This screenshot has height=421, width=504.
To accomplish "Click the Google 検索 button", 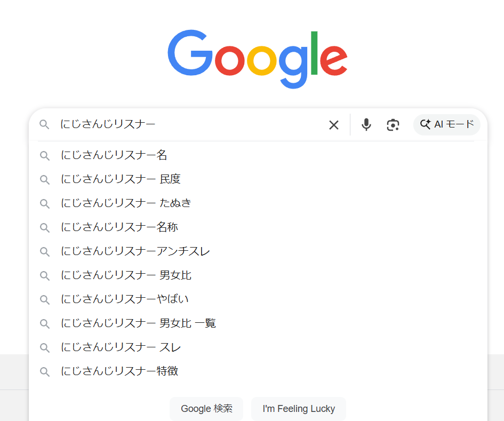I will click(x=206, y=409).
